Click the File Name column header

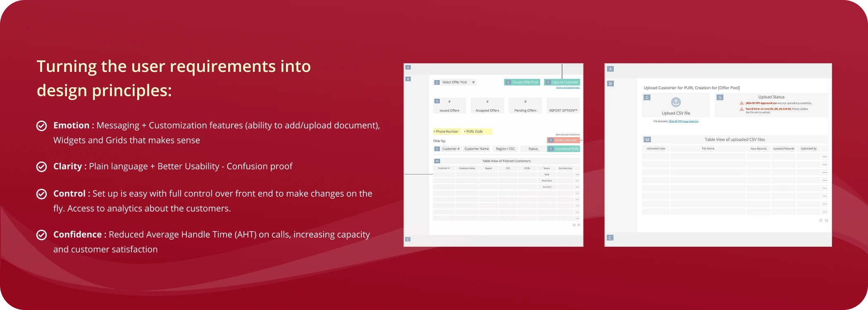pyautogui.click(x=708, y=148)
